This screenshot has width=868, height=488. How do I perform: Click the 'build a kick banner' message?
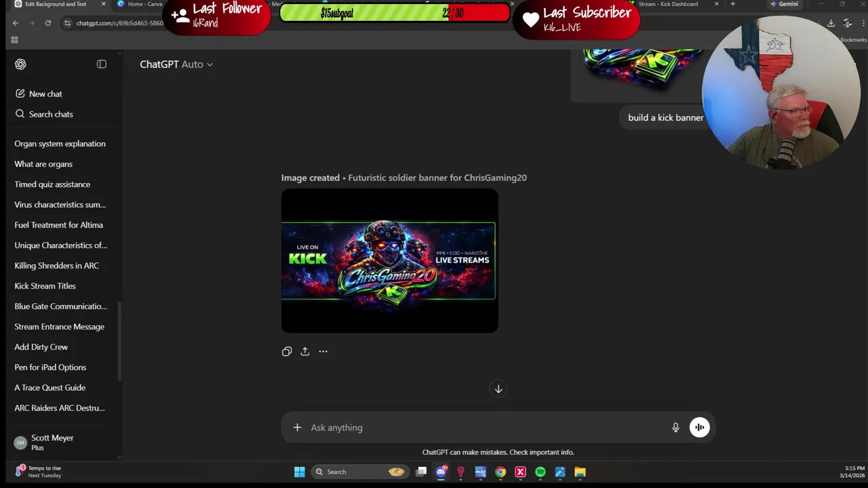pyautogui.click(x=665, y=117)
